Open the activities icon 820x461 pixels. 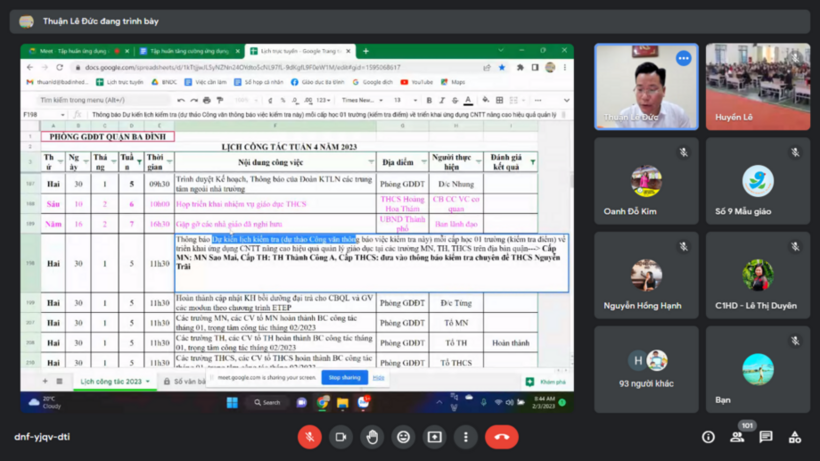point(795,437)
